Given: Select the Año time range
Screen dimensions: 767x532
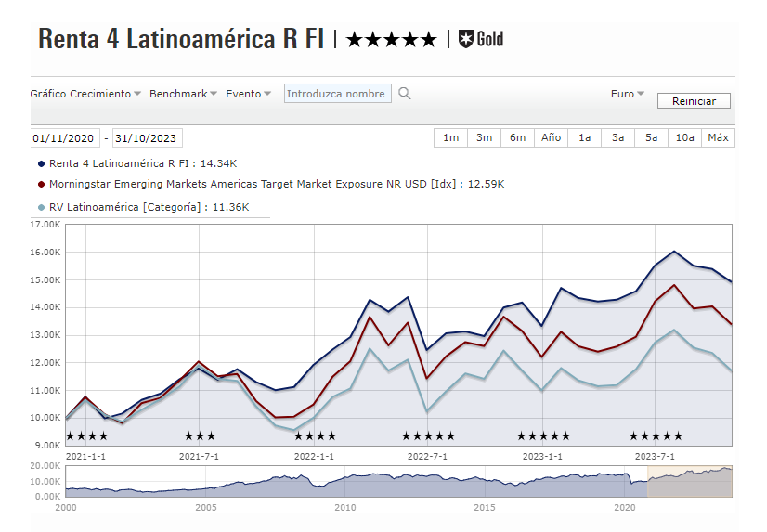Looking at the screenshot, I should click(551, 138).
